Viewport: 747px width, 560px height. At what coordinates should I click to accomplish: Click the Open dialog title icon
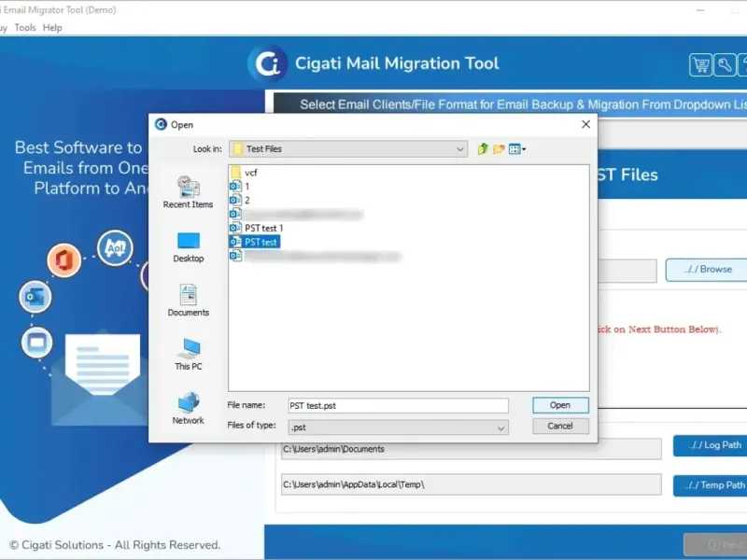pos(161,124)
